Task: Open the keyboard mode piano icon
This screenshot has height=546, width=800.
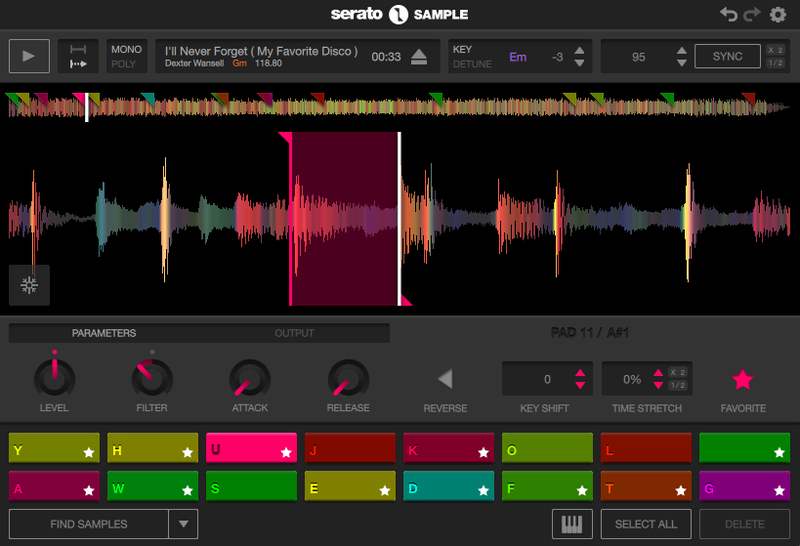Action: [x=572, y=524]
